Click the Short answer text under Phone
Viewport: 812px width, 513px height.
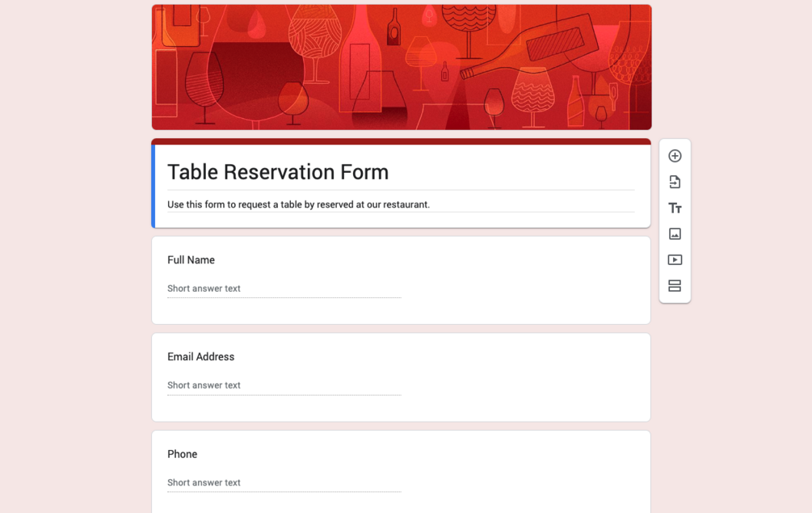[x=204, y=482]
